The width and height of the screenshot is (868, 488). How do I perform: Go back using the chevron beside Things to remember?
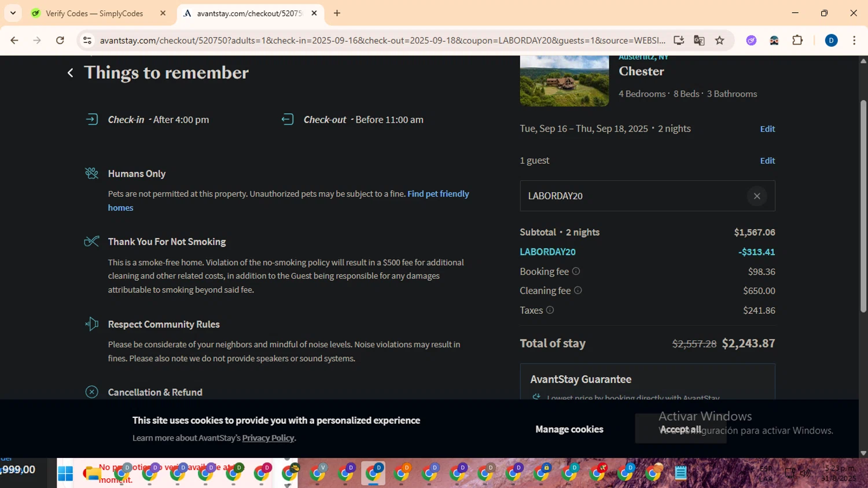(x=70, y=73)
